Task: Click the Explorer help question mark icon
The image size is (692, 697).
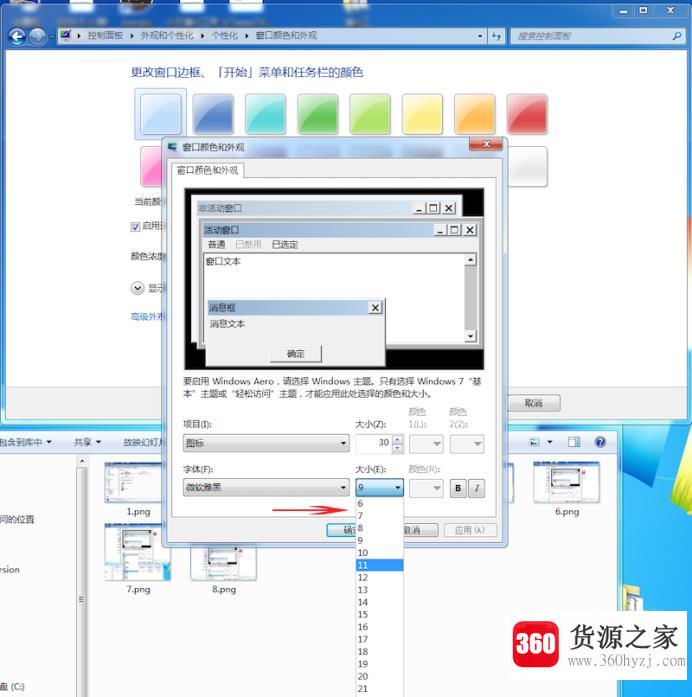Action: point(600,442)
